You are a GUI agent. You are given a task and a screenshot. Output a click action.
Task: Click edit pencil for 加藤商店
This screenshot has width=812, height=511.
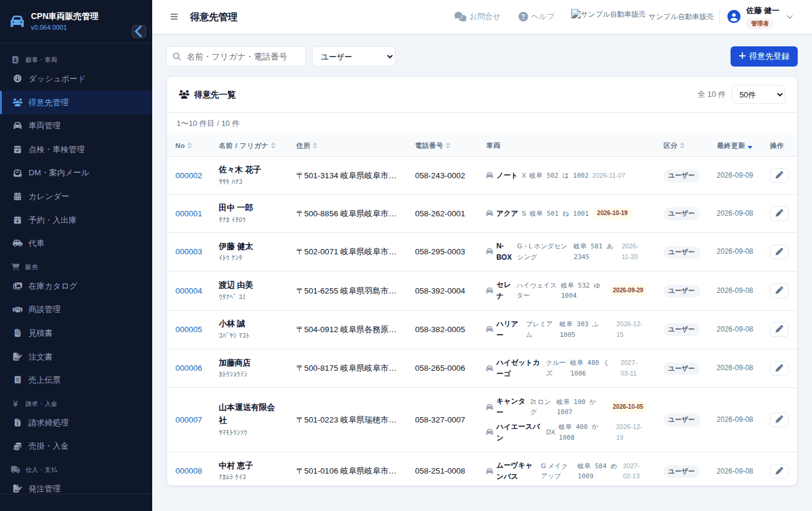pyautogui.click(x=779, y=368)
